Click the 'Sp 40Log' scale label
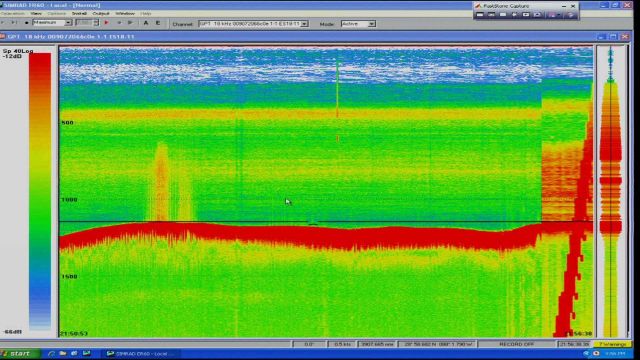The width and height of the screenshot is (640, 360). 18,51
